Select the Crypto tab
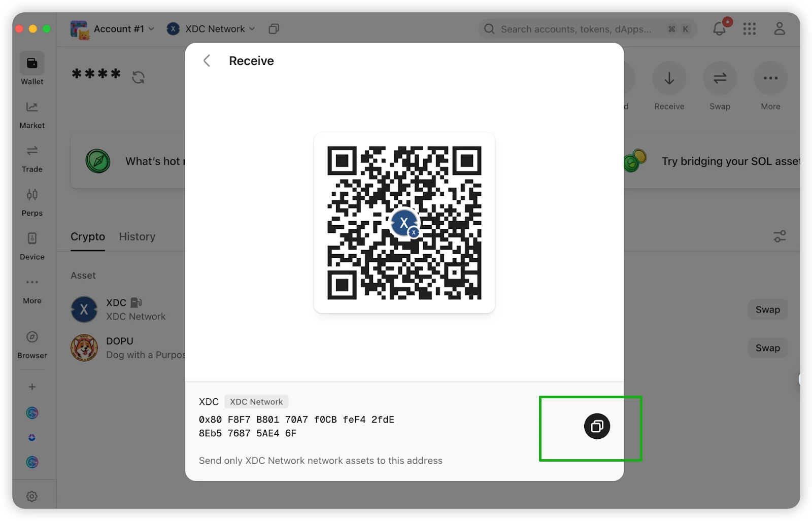The height and width of the screenshot is (521, 812). (88, 236)
